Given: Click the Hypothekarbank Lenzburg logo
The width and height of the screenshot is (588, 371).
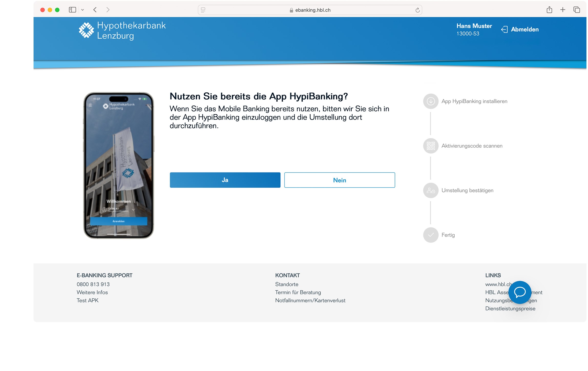Looking at the screenshot, I should (122, 30).
